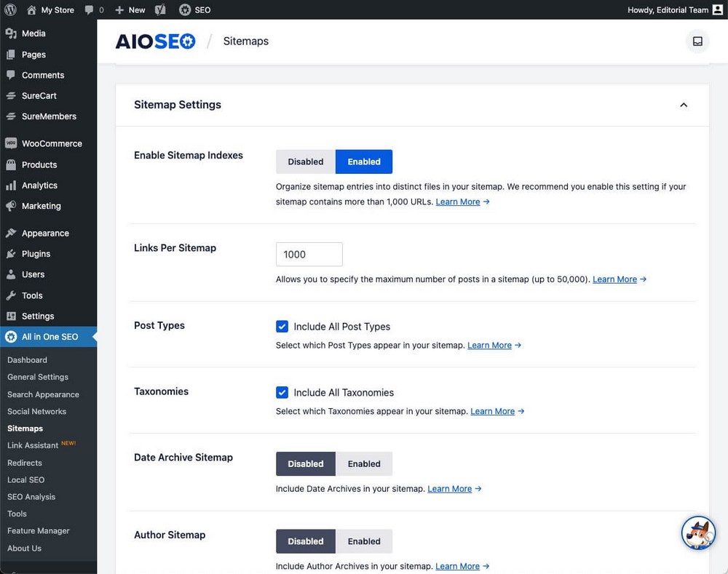Open General Settings submenu item
The height and width of the screenshot is (574, 728).
click(38, 377)
